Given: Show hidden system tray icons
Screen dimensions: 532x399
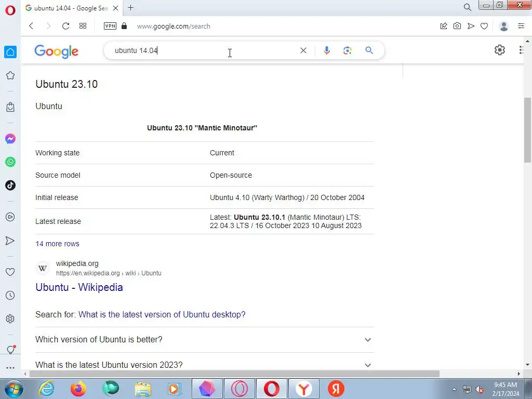Looking at the screenshot, I should click(454, 389).
